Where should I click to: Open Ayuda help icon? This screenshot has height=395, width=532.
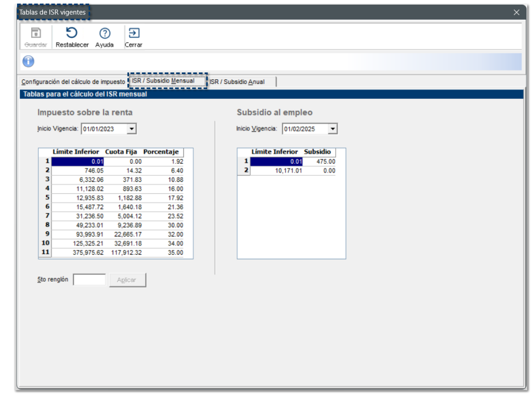(105, 34)
